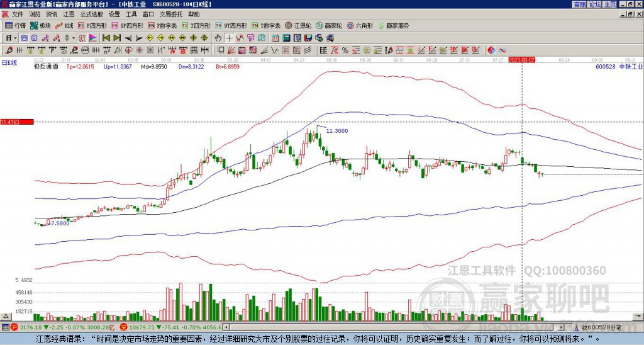Toggle the highlighted chart mode button beside 日
Screen dimensions: 644x345
pos(24,38)
